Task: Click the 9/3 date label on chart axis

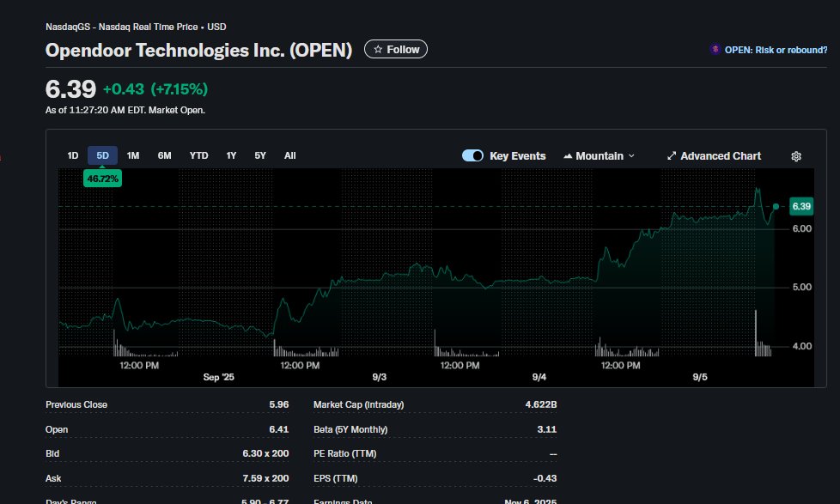Action: pos(380,377)
